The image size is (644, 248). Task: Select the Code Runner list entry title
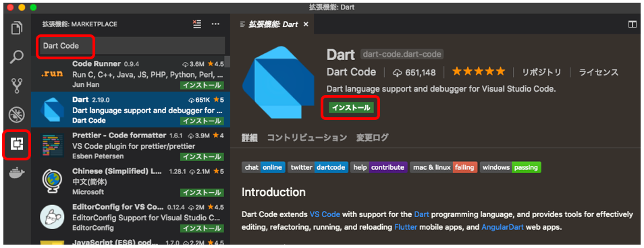coord(97,64)
